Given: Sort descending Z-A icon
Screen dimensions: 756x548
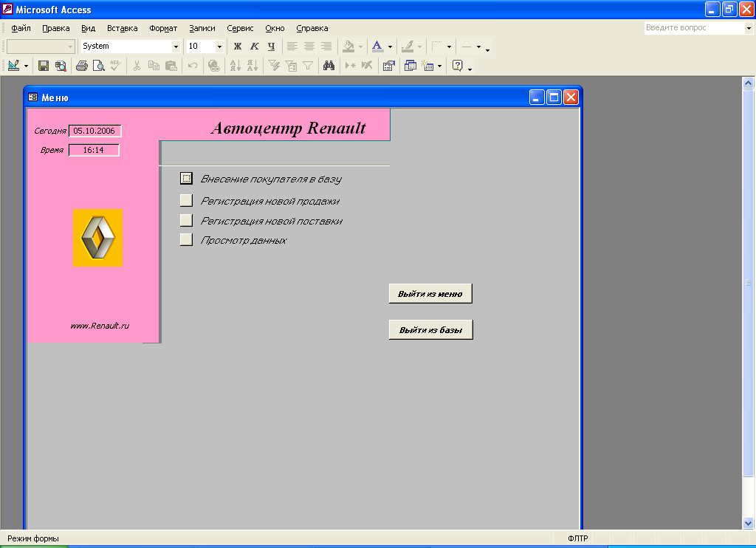Looking at the screenshot, I should pos(252,66).
